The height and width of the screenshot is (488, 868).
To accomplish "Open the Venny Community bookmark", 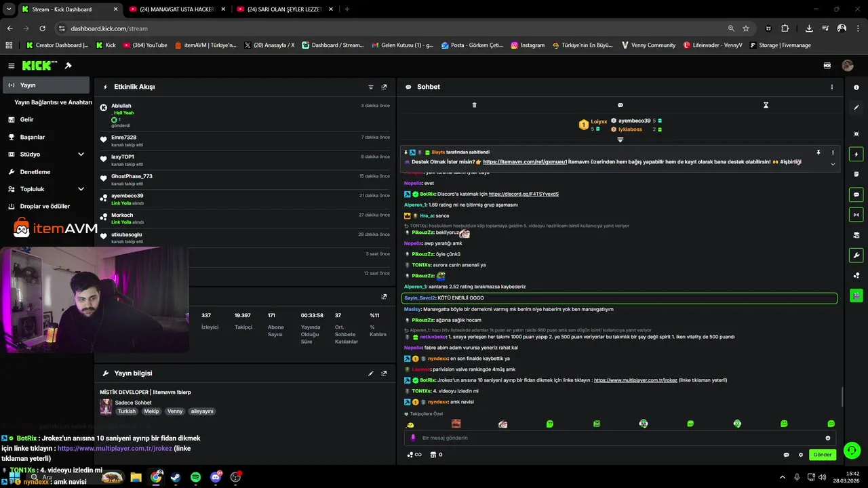I will [648, 45].
